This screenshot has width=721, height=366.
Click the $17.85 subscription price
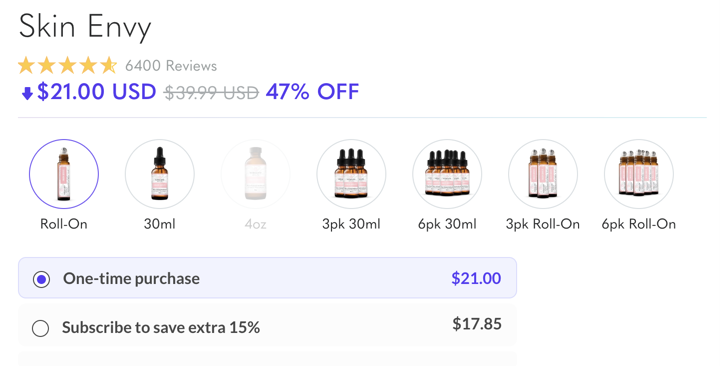click(x=477, y=324)
